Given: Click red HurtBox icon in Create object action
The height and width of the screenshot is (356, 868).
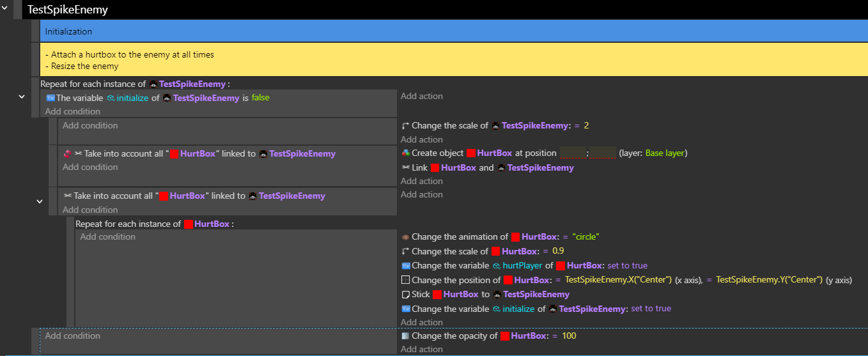Looking at the screenshot, I should (470, 153).
